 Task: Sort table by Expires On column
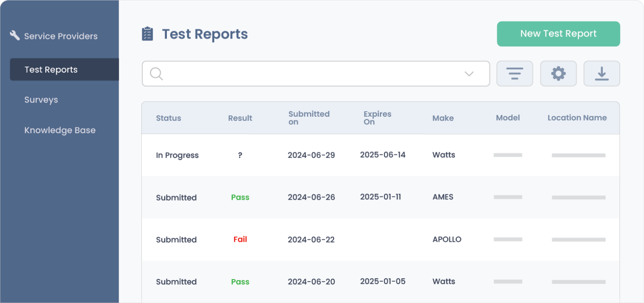377,118
